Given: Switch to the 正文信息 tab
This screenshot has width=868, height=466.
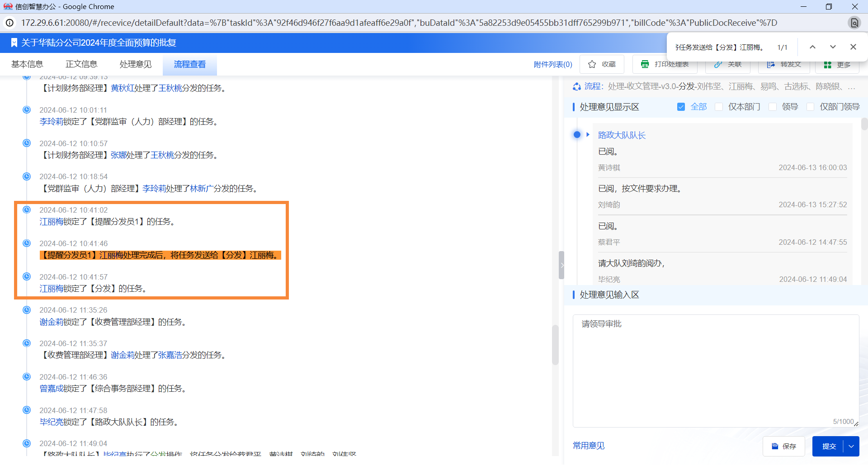Looking at the screenshot, I should [x=81, y=64].
